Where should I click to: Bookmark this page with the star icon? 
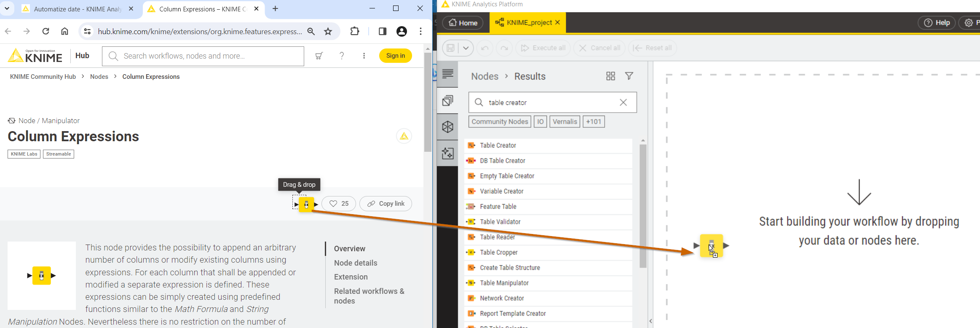point(328,31)
